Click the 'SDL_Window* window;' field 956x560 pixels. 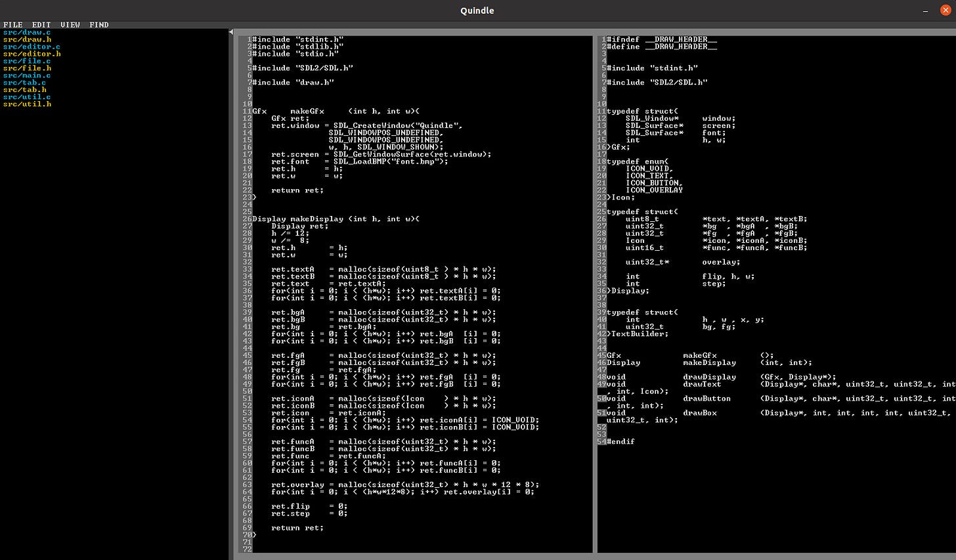click(x=681, y=119)
